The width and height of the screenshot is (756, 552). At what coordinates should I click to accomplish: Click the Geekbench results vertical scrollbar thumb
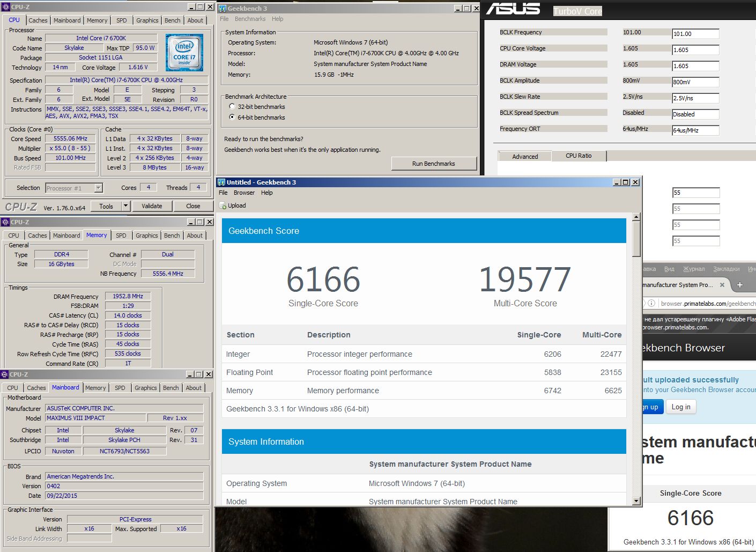636,239
